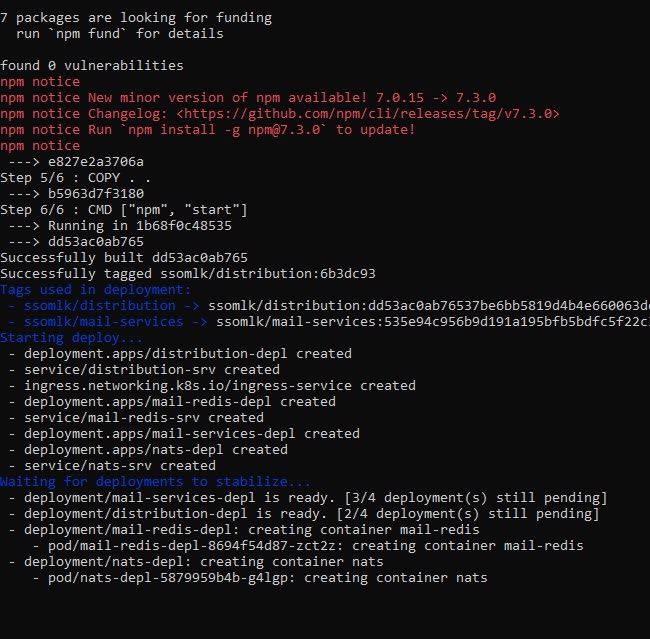
Task: Click the npm changelog GitHub URL
Action: click(x=368, y=114)
